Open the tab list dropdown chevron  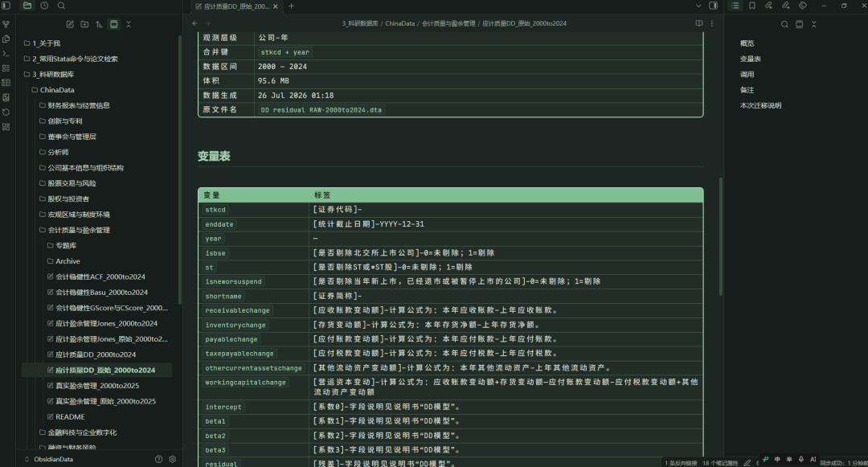tap(698, 6)
